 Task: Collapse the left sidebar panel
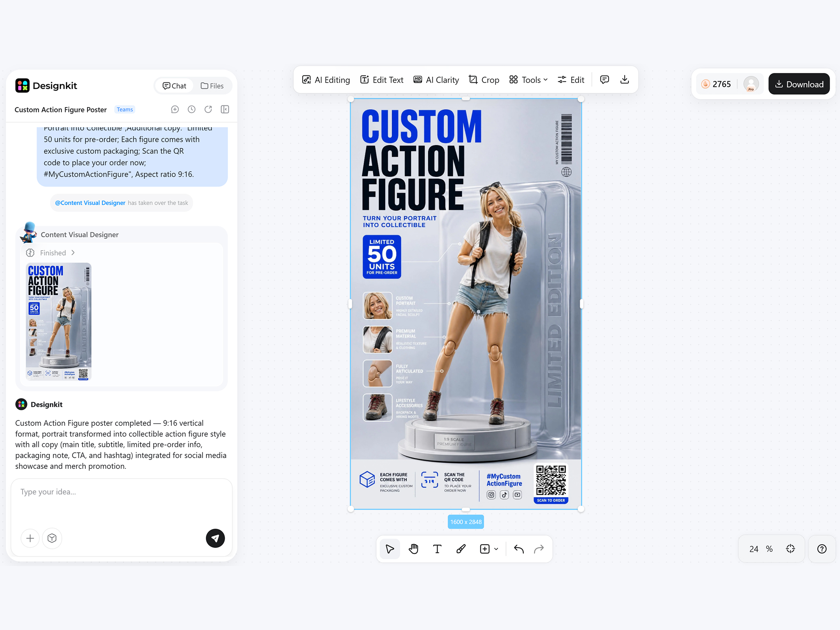pos(225,110)
